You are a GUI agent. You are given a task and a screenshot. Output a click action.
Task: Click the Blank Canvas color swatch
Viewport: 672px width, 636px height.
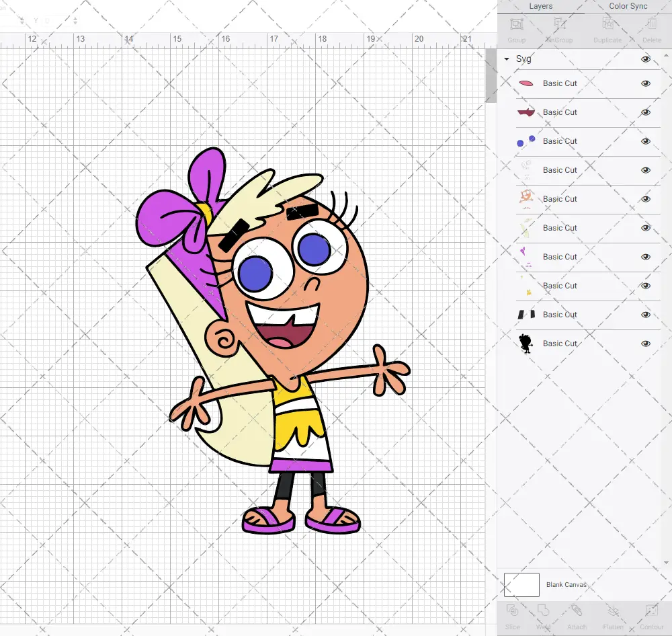(x=521, y=584)
